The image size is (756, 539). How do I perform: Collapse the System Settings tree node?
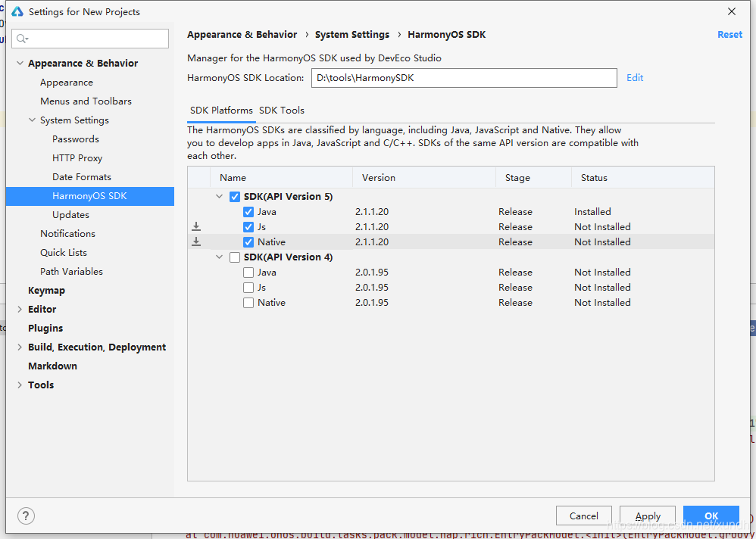[x=33, y=120]
